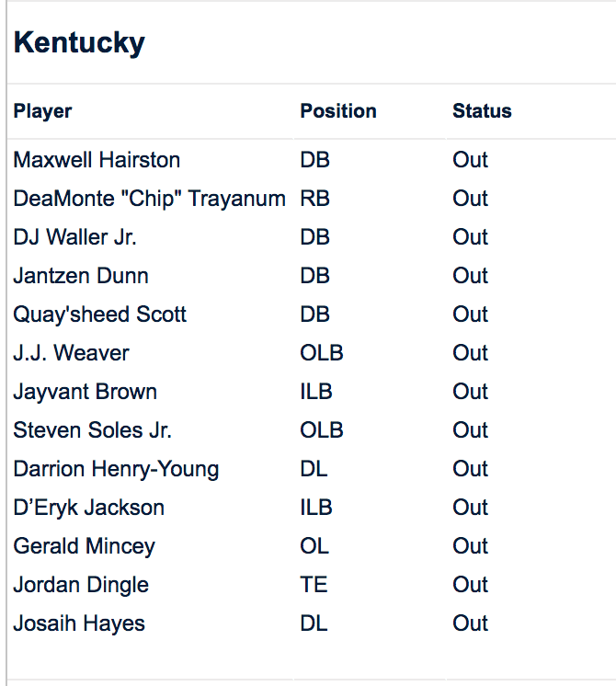Click J.J. Weaver's player name
The image size is (616, 686).
(71, 353)
